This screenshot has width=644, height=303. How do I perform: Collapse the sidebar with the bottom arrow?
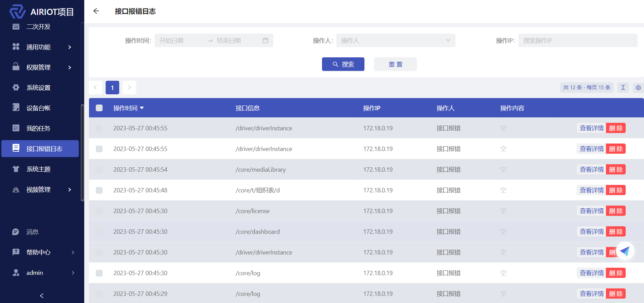42,296
